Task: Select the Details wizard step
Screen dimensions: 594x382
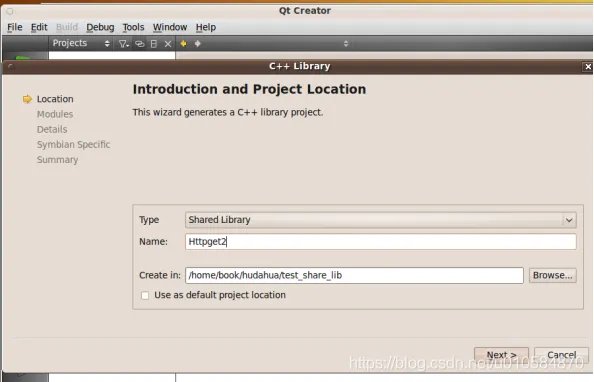Action: click(52, 130)
